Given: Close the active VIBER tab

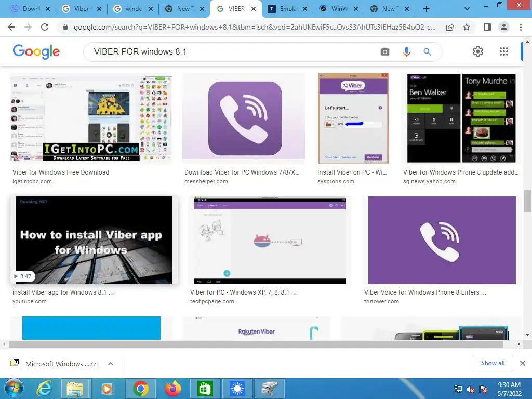Looking at the screenshot, I should [x=254, y=9].
